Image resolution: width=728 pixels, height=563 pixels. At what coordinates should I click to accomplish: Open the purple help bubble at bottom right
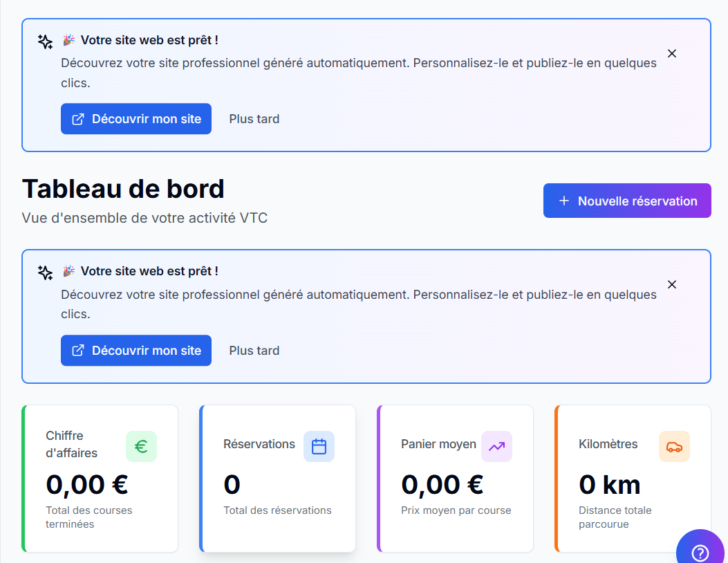(x=700, y=553)
